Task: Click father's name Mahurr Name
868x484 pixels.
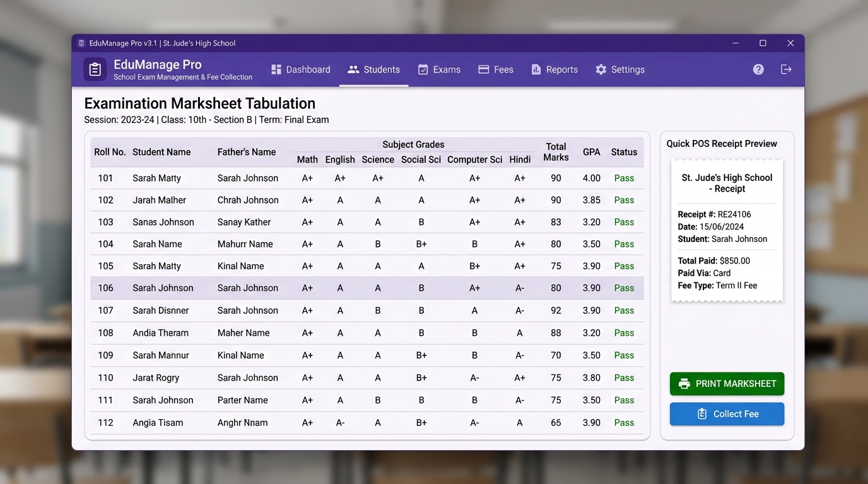Action: pos(245,245)
